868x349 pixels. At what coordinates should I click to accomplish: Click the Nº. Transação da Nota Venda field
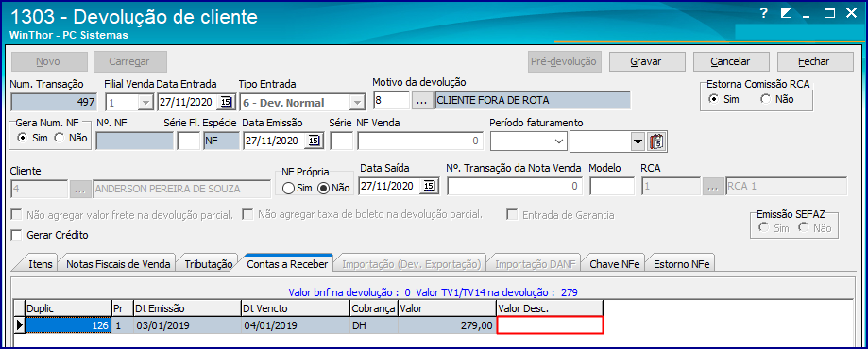tap(514, 187)
